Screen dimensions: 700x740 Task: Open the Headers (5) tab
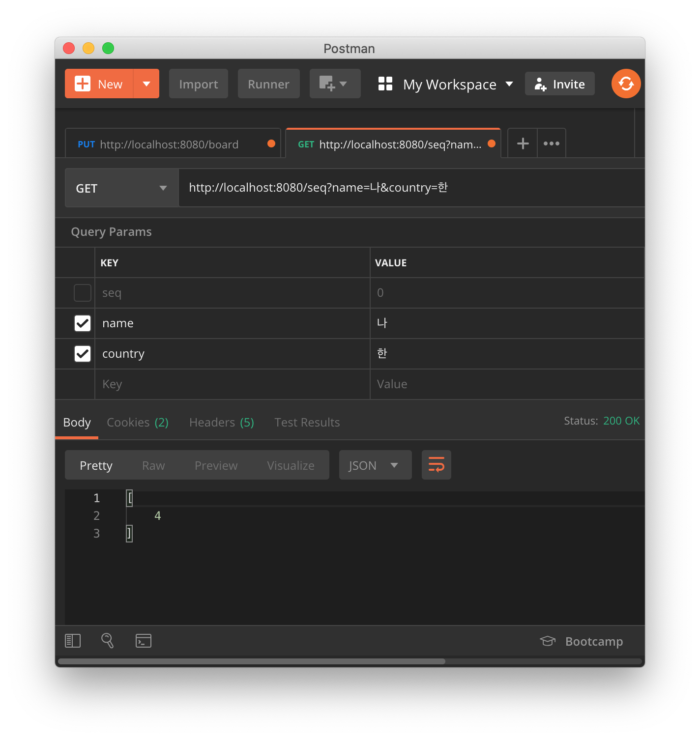tap(222, 423)
